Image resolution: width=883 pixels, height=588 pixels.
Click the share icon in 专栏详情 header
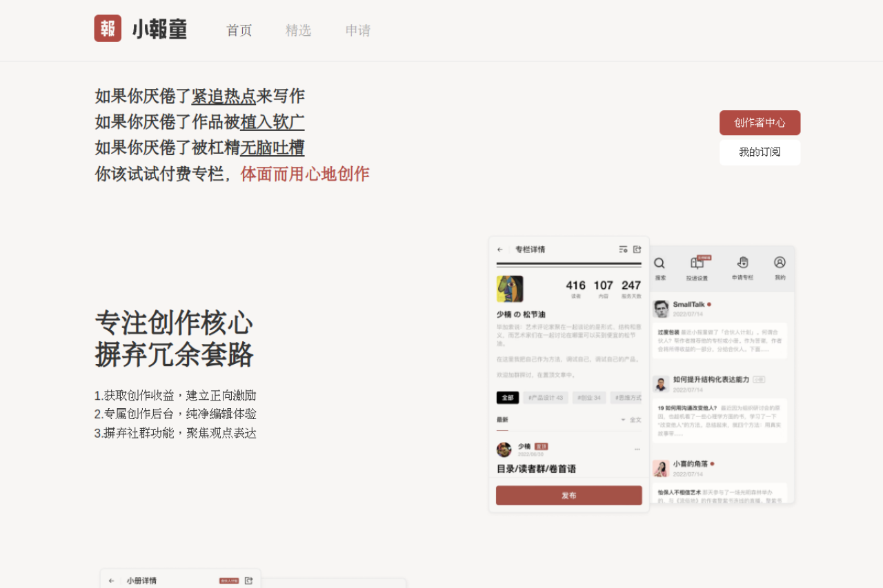pyautogui.click(x=637, y=250)
